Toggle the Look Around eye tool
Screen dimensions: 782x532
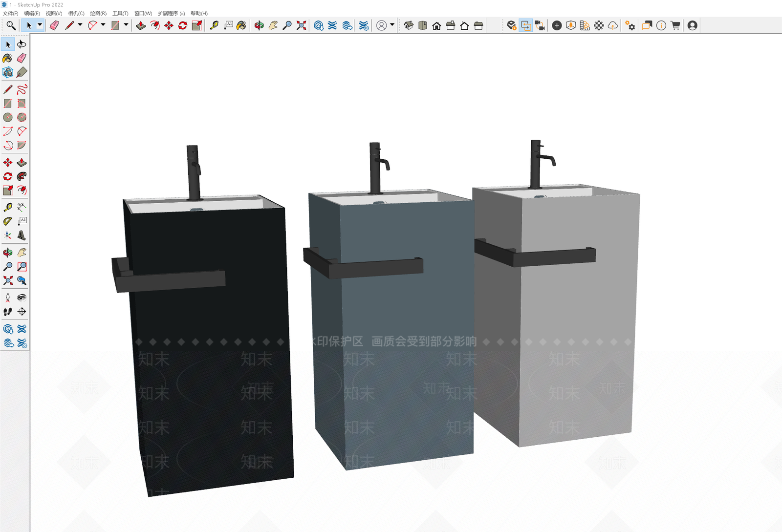[22, 298]
